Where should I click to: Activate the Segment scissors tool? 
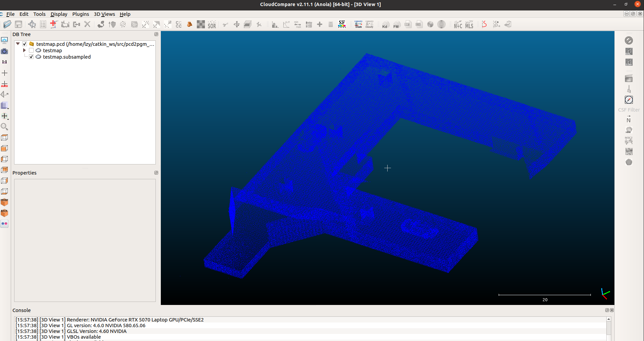point(225,24)
